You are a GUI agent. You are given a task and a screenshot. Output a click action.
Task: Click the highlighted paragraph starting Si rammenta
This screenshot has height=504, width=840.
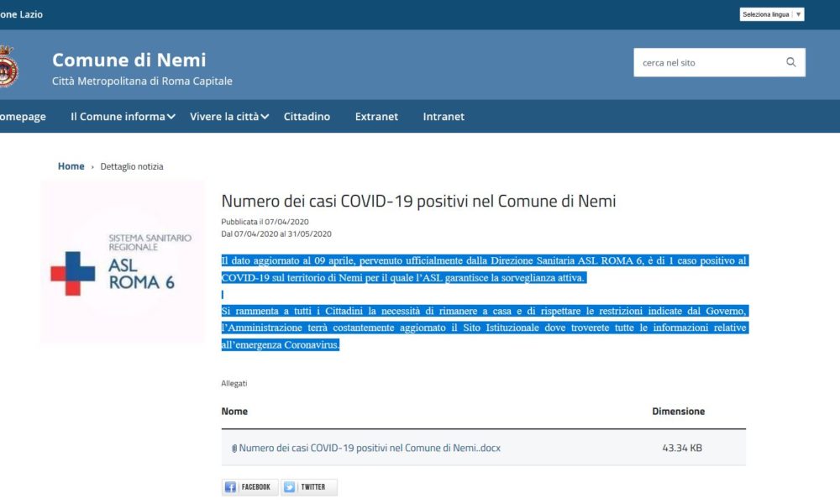click(484, 328)
